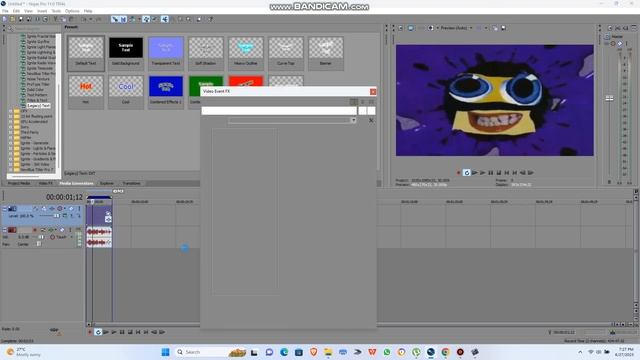The image size is (640, 360).
Task: Open the Split Screen View dropdown arrow
Action: [437, 28]
